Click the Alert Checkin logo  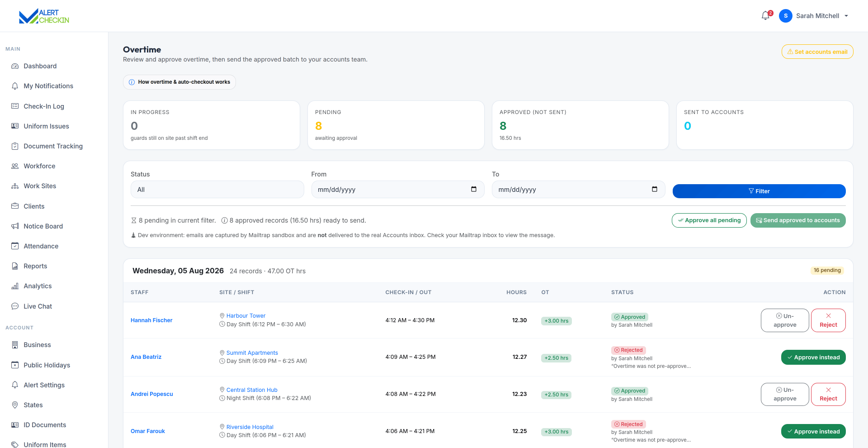coord(44,16)
